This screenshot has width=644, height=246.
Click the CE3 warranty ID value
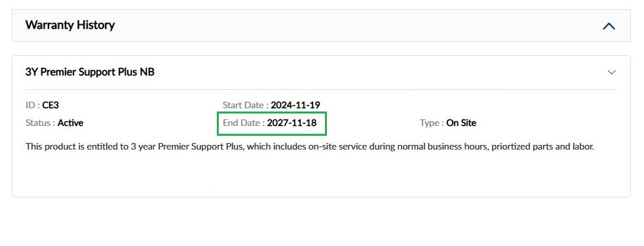tap(50, 106)
